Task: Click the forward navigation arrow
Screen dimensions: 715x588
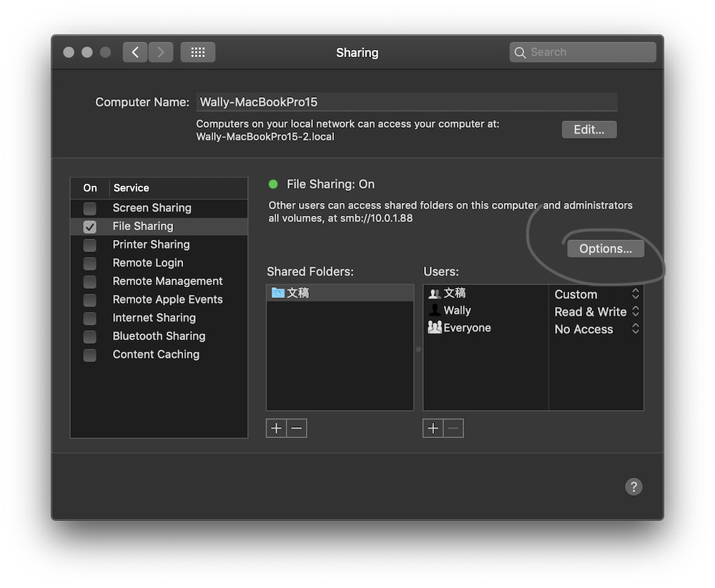Action: pyautogui.click(x=161, y=52)
